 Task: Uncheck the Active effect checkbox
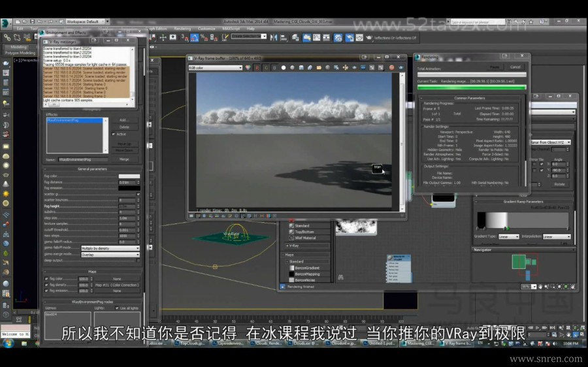pos(114,134)
